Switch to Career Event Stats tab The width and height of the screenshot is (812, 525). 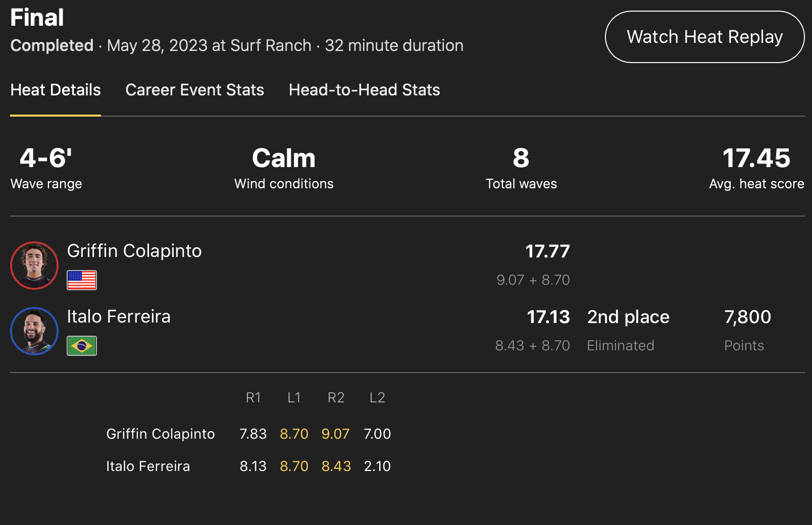point(194,90)
